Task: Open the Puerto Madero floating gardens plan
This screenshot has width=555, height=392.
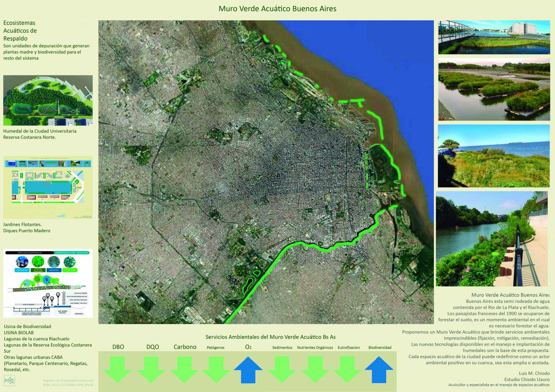Action: 48,187
